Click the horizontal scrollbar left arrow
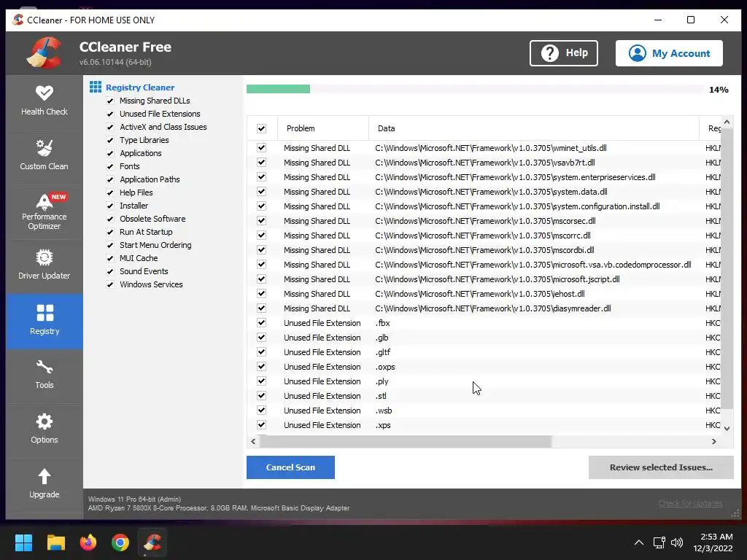The width and height of the screenshot is (747, 560). pyautogui.click(x=253, y=441)
